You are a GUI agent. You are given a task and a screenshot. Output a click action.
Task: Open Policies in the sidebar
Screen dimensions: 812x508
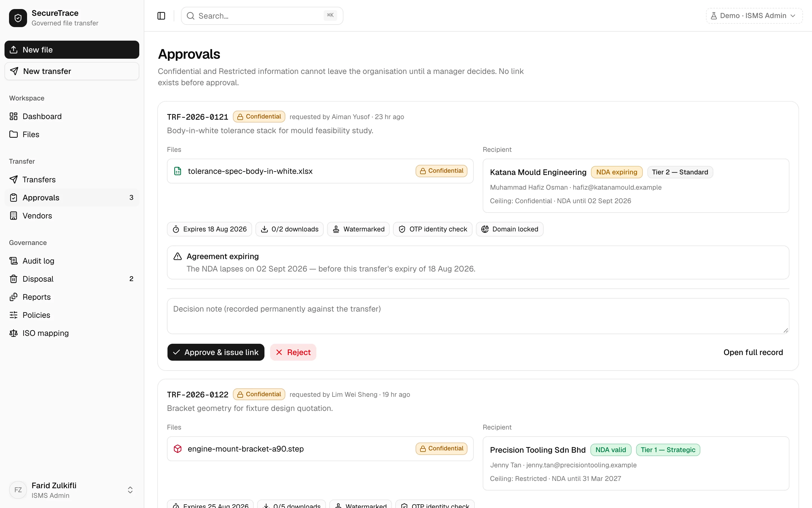click(72, 315)
